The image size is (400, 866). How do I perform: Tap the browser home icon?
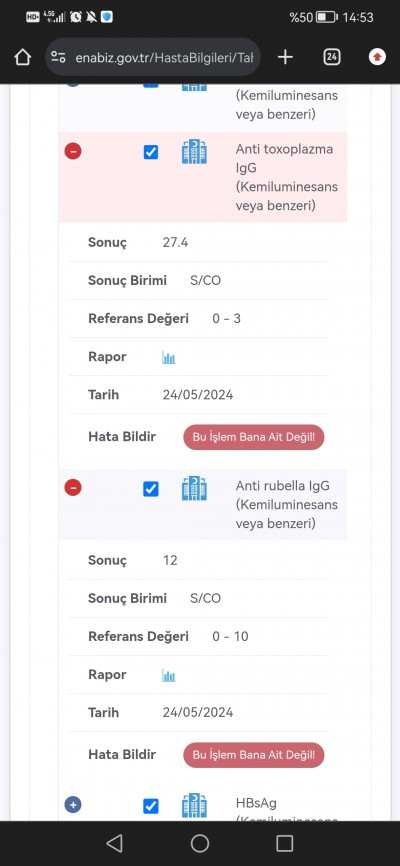point(22,57)
